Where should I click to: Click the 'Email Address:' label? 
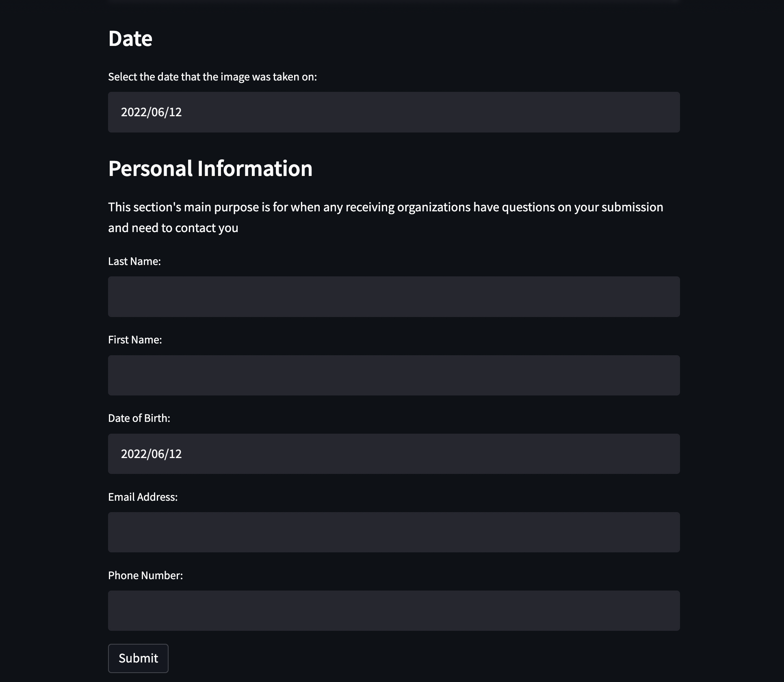tap(143, 497)
